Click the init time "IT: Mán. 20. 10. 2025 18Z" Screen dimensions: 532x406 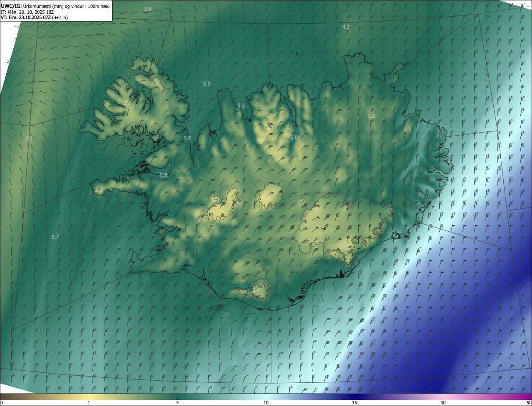point(28,12)
